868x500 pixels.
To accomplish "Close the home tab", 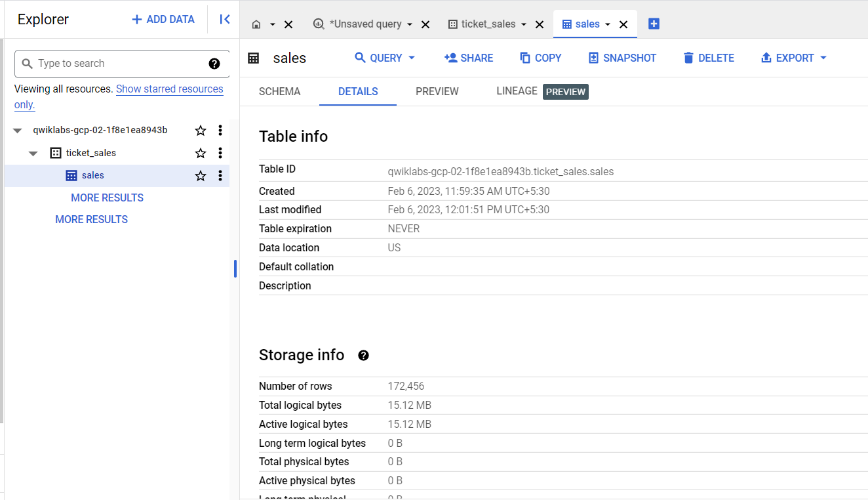I will (x=288, y=24).
